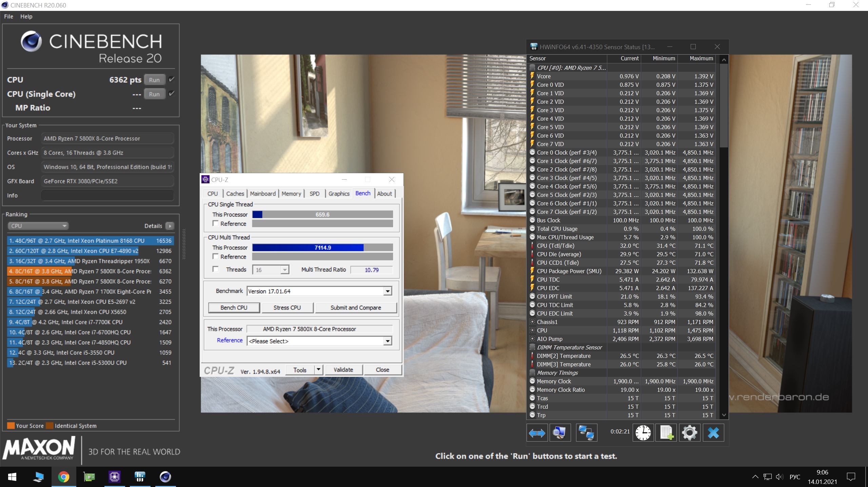Open Chrome from the taskbar
The width and height of the screenshot is (868, 487).
[63, 477]
